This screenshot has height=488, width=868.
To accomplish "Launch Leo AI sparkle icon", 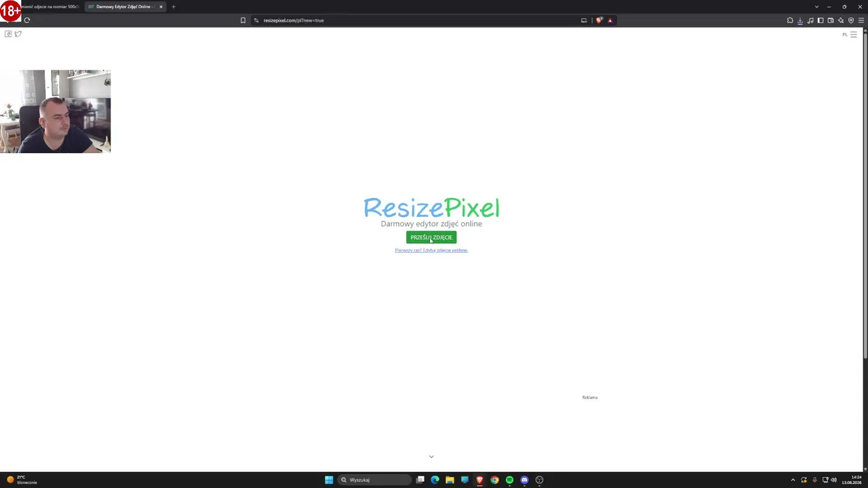I will (x=841, y=20).
